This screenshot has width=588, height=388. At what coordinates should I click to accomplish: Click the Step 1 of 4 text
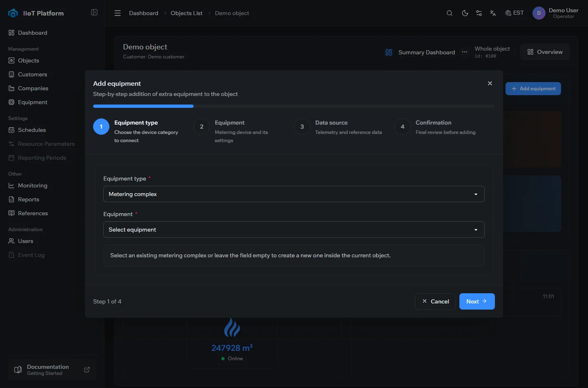pos(107,301)
